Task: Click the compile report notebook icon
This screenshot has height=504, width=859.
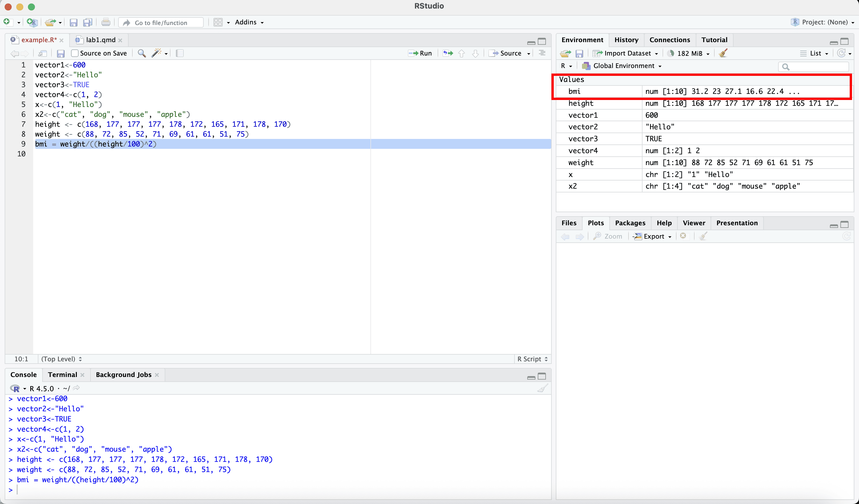Action: [x=180, y=53]
